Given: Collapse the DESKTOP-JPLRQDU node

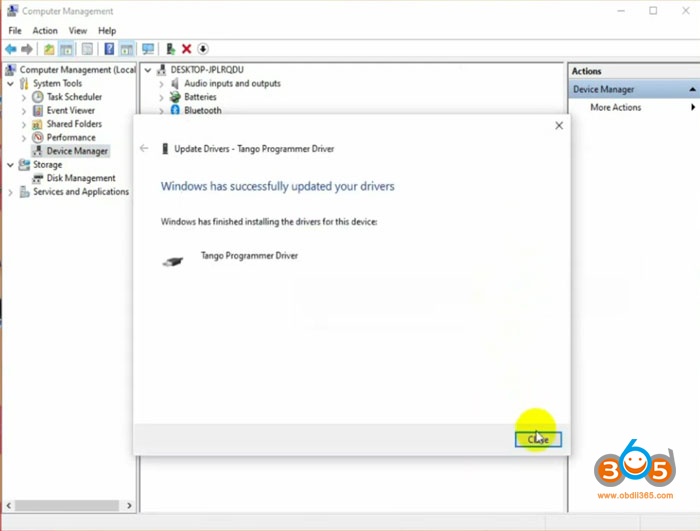Looking at the screenshot, I should click(148, 70).
